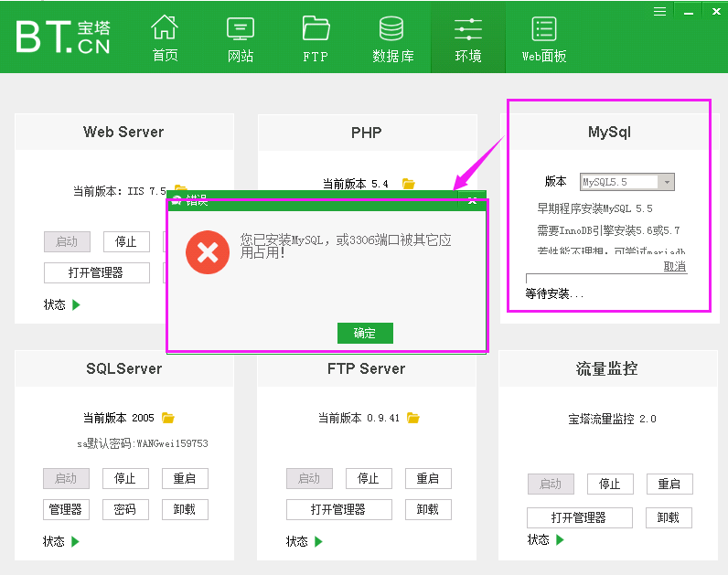Click the red error X icon in dialog
Screen dimensions: 728x575
pyautogui.click(x=208, y=252)
